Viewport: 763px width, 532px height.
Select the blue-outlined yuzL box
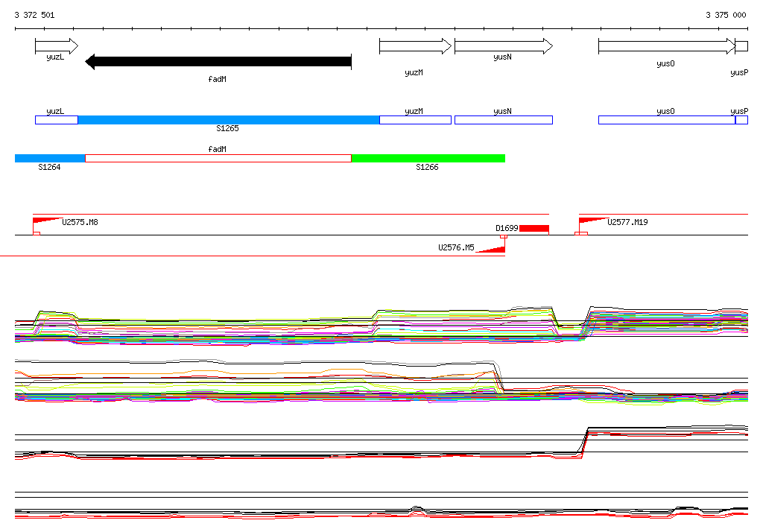[x=57, y=120]
